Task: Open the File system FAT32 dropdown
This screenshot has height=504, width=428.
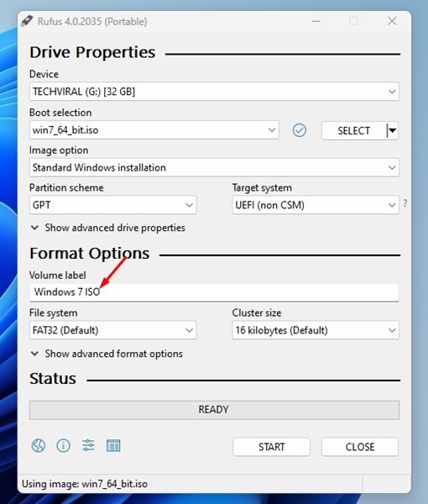Action: 112,330
